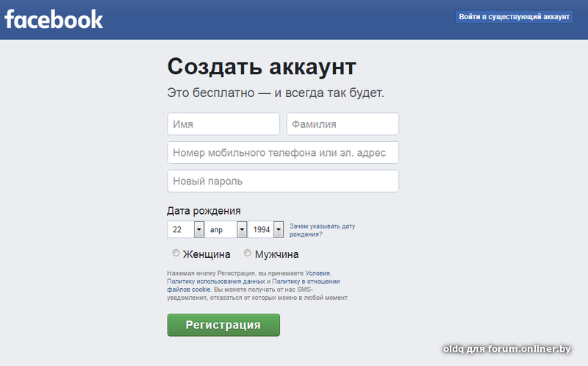Click 'Это бесплатно — и всегда так будет.' text

tap(276, 93)
